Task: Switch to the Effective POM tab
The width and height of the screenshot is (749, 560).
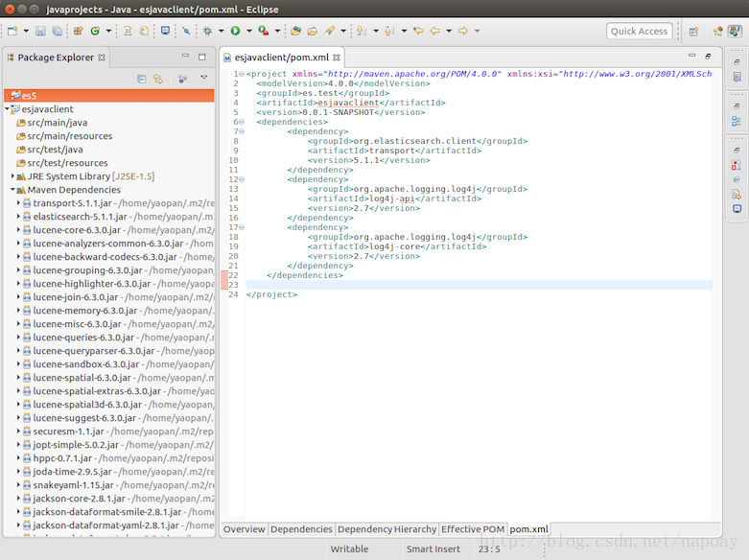Action: [473, 529]
